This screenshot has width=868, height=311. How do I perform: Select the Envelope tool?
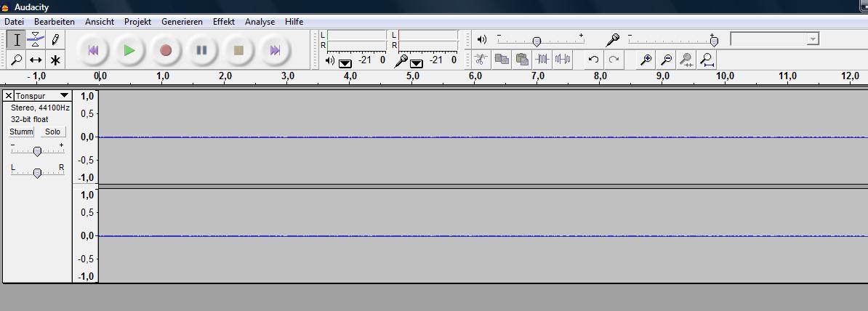[x=36, y=40]
